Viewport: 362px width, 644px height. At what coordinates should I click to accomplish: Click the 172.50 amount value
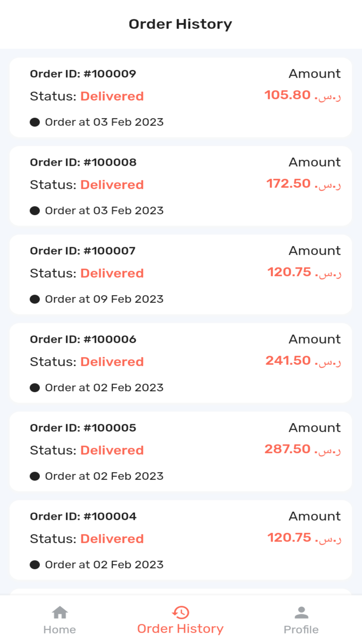(x=289, y=184)
